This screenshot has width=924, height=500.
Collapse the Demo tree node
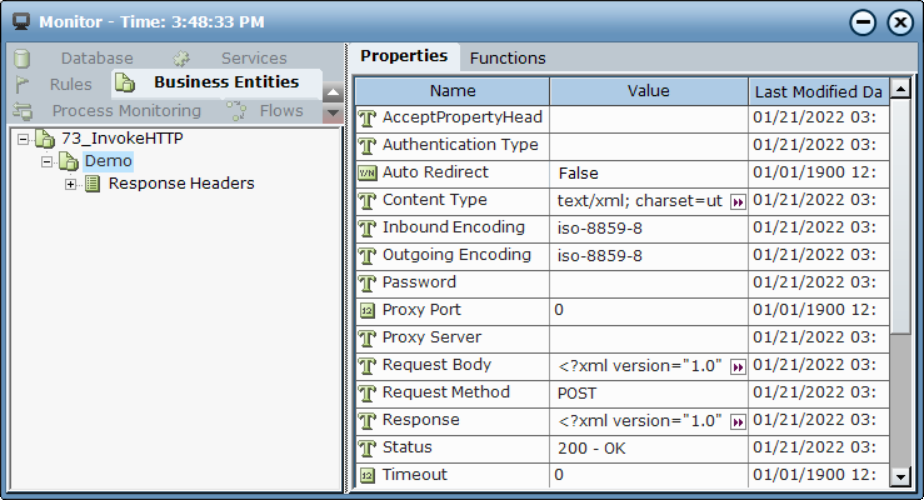(47, 162)
